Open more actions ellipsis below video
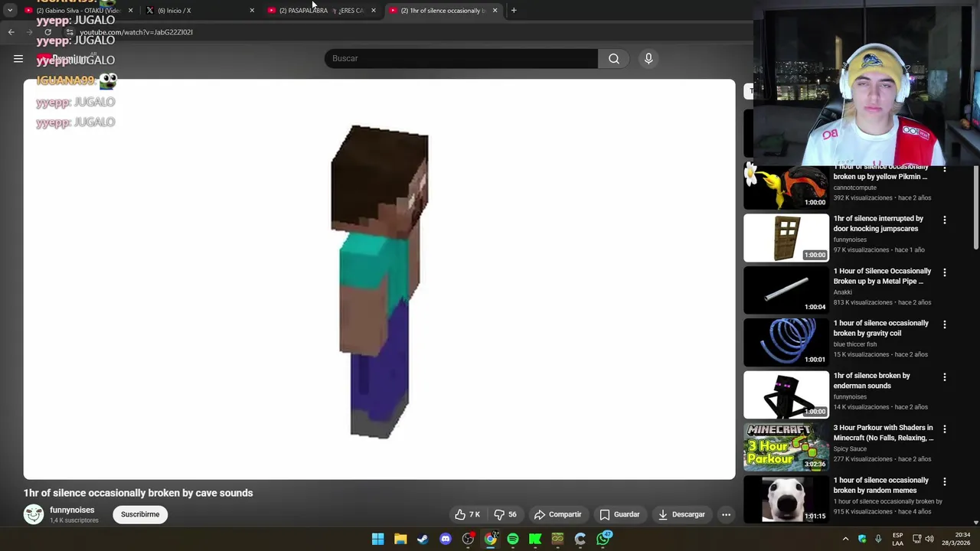The image size is (980, 551). [x=726, y=514]
